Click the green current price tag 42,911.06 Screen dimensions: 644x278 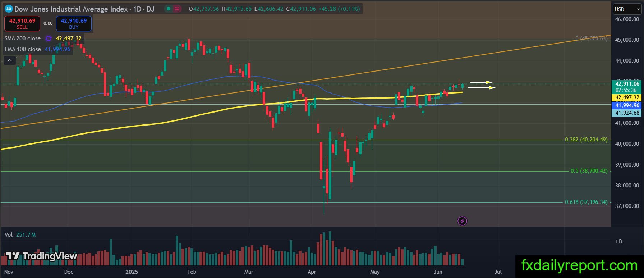(x=627, y=84)
